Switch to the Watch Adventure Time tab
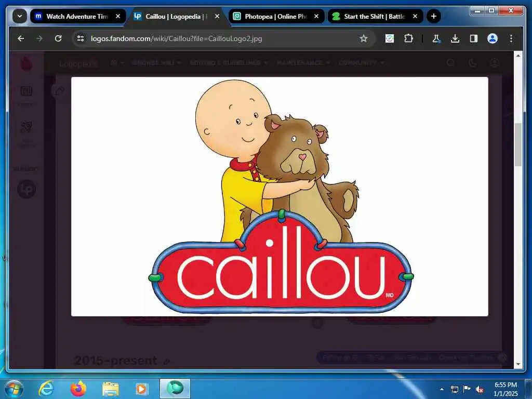Image resolution: width=532 pixels, height=399 pixels. click(78, 16)
